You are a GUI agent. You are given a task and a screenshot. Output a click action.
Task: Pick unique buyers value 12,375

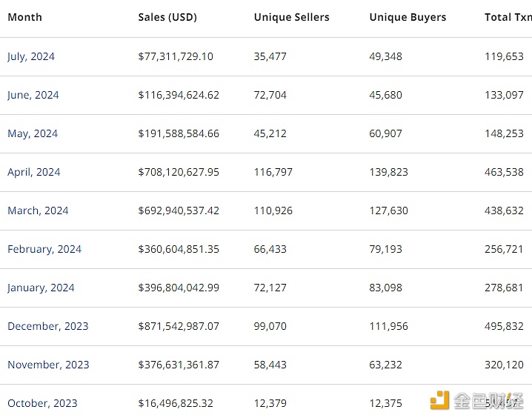click(386, 403)
